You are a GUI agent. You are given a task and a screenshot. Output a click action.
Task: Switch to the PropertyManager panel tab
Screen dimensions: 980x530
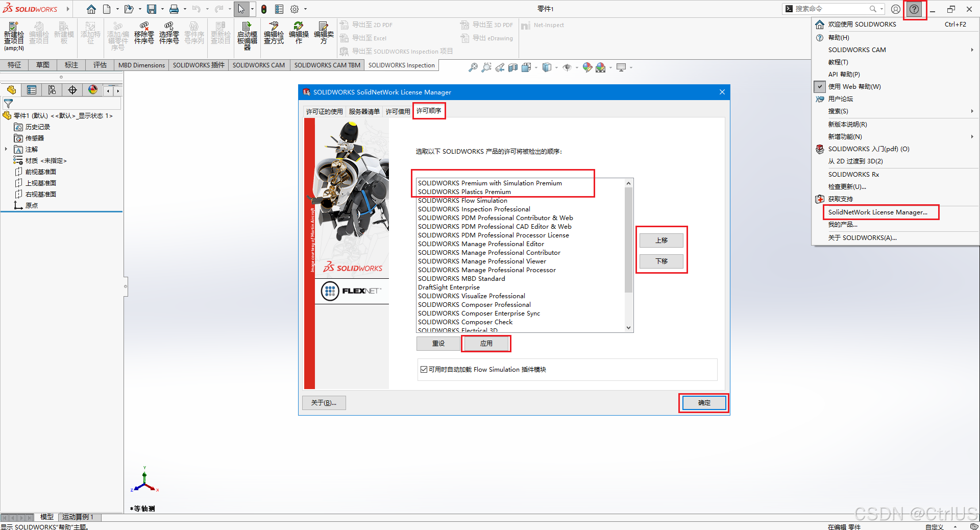pyautogui.click(x=32, y=90)
